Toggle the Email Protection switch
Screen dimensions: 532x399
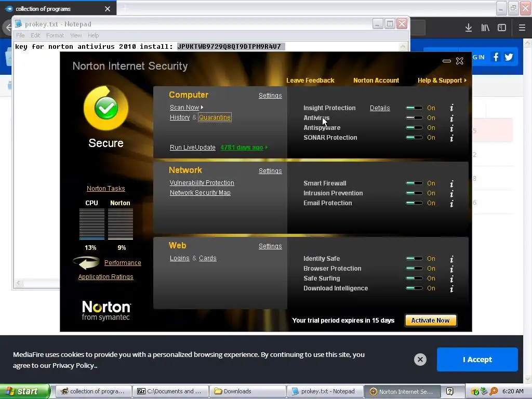click(x=414, y=203)
